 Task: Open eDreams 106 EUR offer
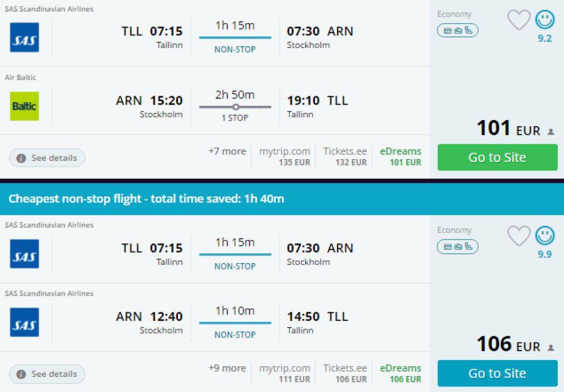[400, 373]
